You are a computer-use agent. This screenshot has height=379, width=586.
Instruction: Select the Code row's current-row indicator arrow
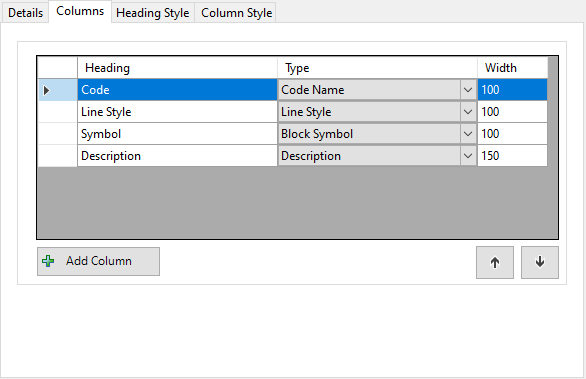point(46,90)
